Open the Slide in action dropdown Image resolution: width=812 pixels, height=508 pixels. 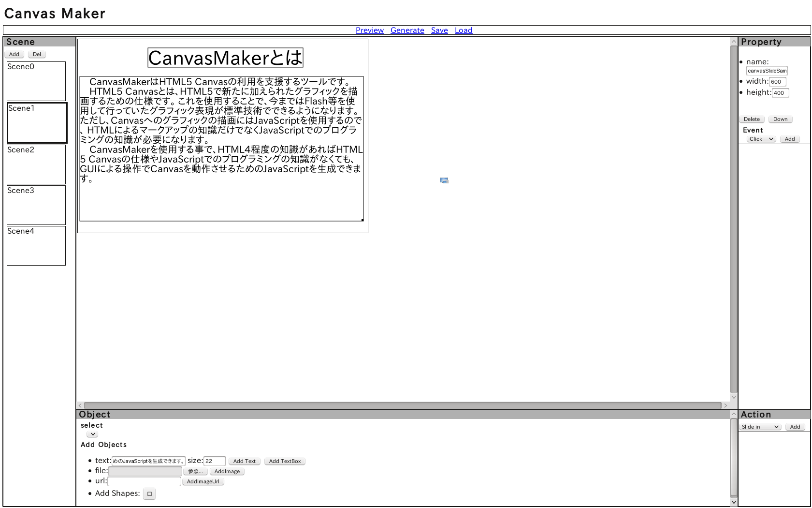(760, 427)
